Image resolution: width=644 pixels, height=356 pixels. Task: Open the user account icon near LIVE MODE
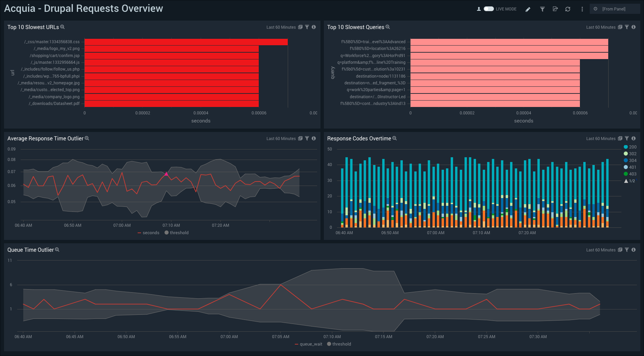479,9
